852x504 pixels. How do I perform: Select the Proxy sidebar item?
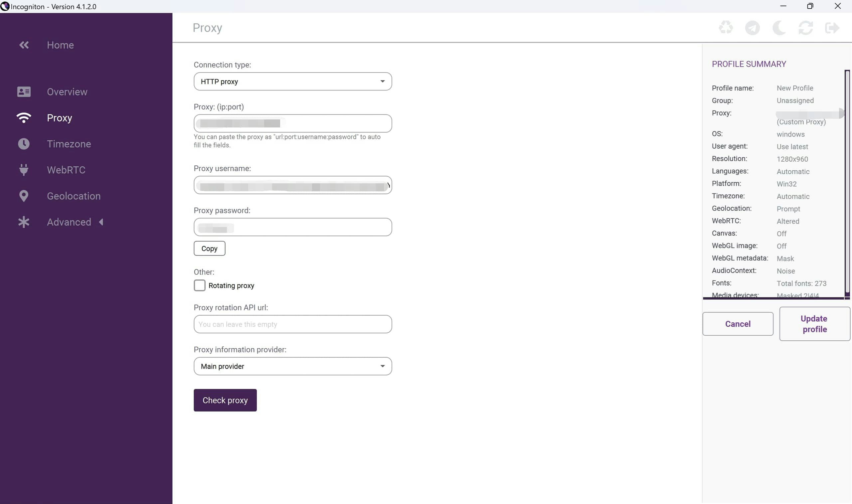tap(60, 118)
